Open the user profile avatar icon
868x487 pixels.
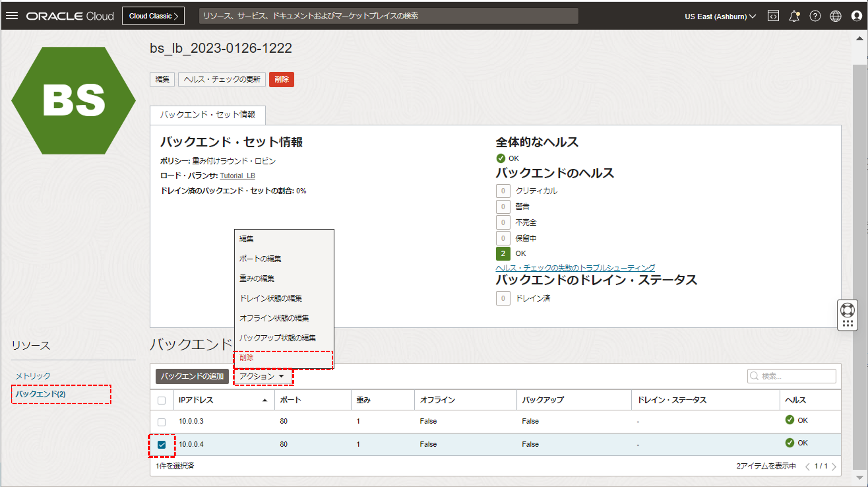click(856, 16)
